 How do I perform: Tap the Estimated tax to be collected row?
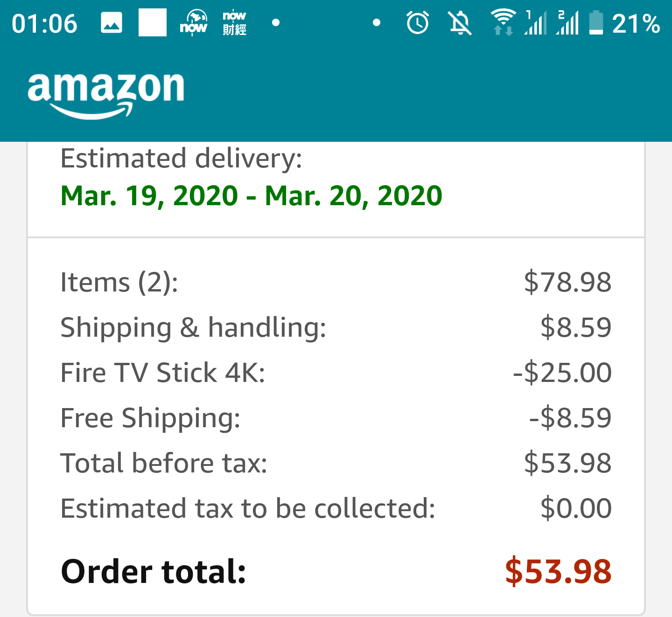[336, 508]
